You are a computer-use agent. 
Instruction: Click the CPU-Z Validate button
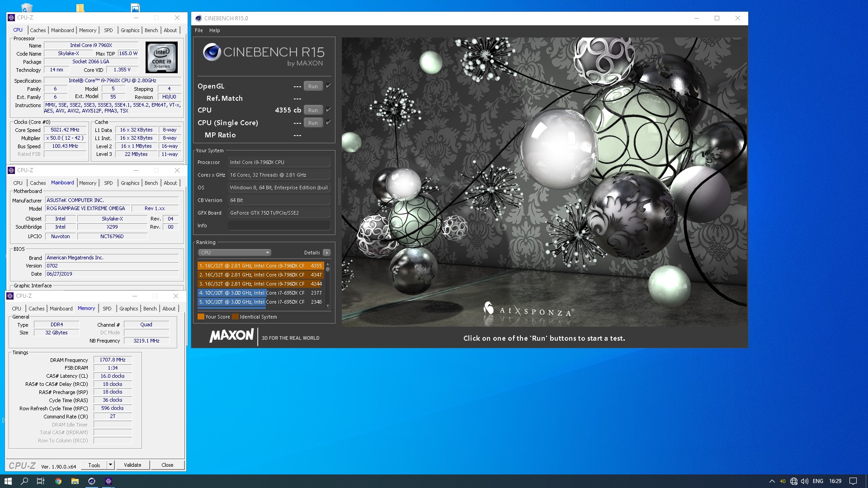click(x=132, y=465)
